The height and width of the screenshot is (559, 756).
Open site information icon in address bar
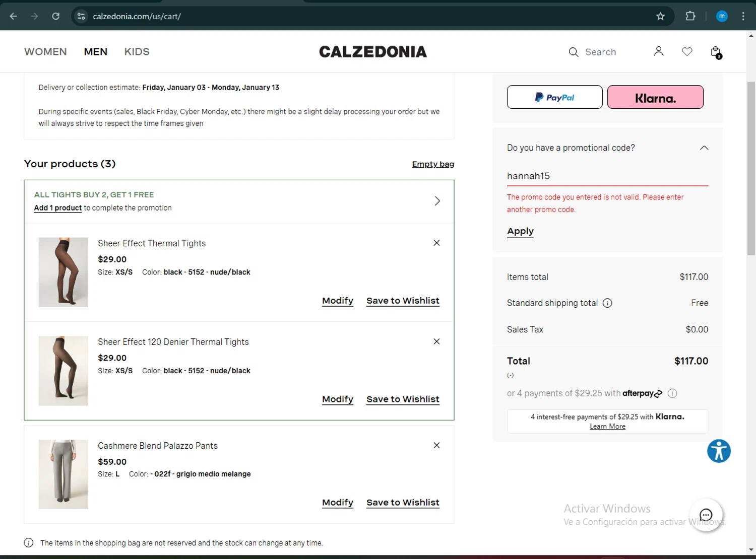81,16
